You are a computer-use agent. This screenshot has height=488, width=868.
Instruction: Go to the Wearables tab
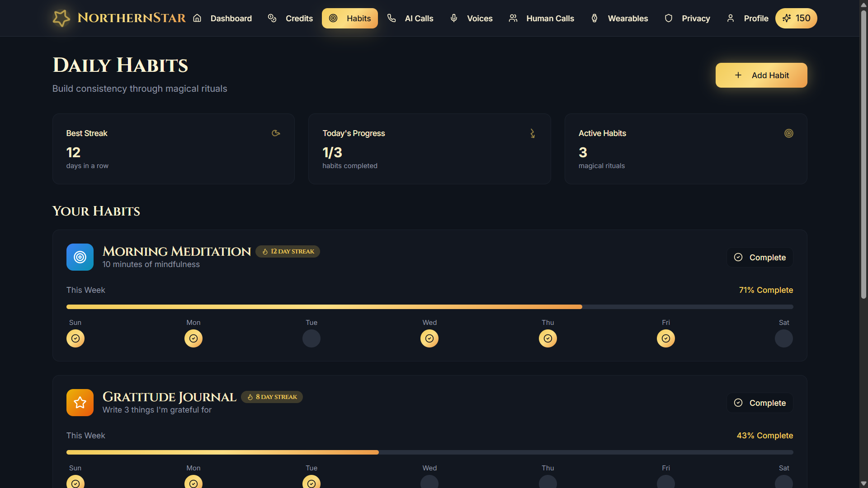click(x=620, y=19)
